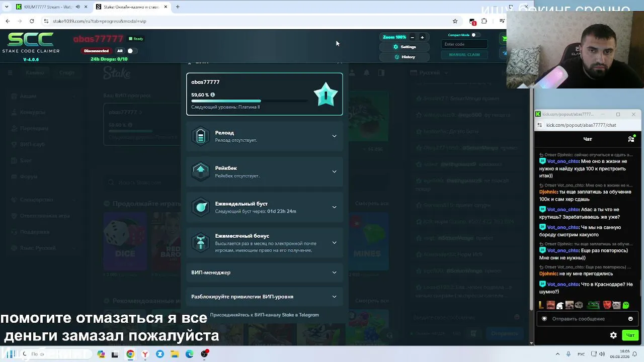Open File Explorer from the taskbar
644x362 pixels.
[175, 354]
